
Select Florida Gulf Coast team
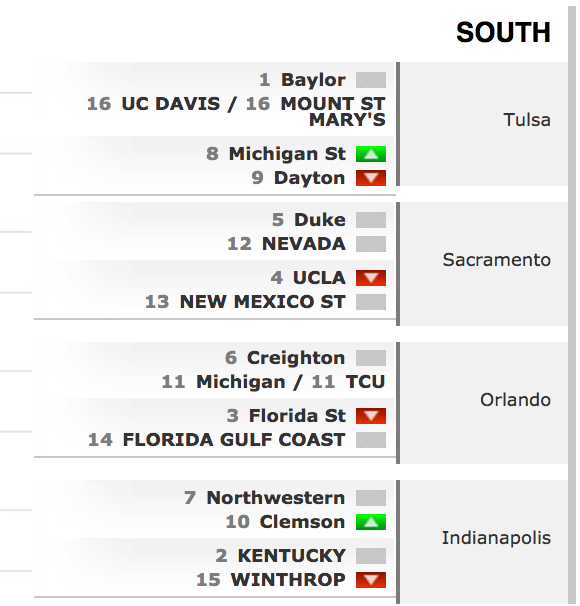[x=234, y=440]
